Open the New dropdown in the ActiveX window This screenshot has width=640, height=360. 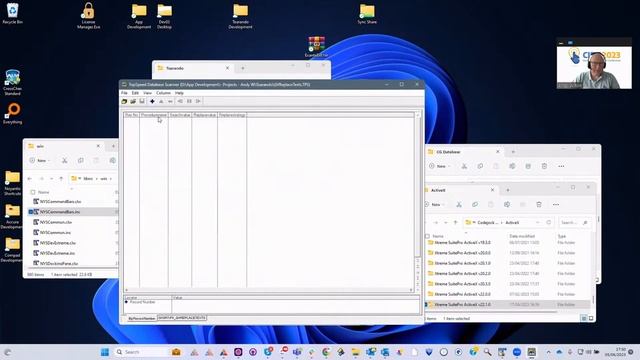click(434, 204)
